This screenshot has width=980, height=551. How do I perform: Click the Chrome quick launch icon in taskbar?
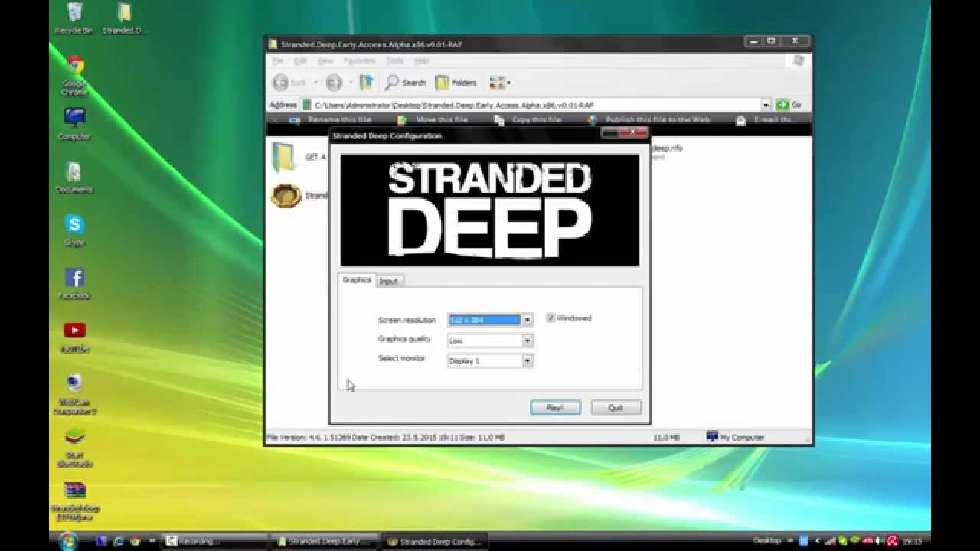point(136,541)
